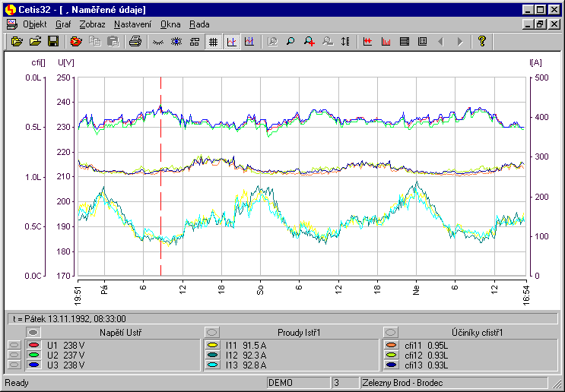Save data with the floppy disk icon
565x392 pixels.
pos(53,41)
